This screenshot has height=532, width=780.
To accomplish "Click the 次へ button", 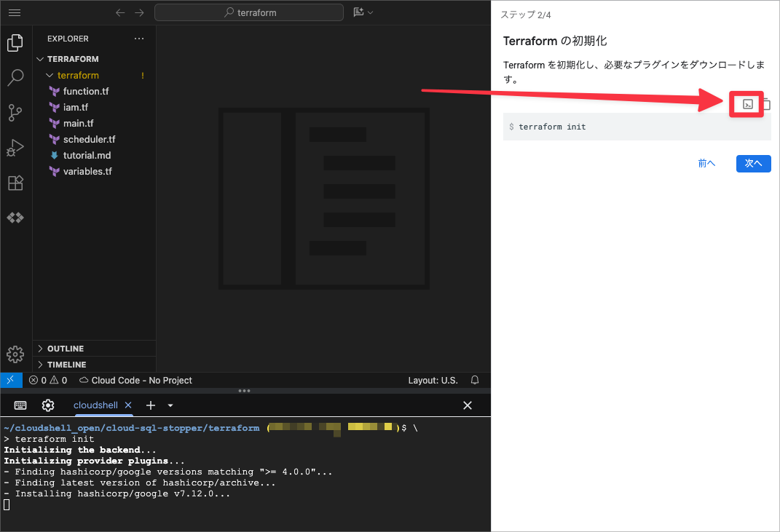I will pyautogui.click(x=753, y=164).
